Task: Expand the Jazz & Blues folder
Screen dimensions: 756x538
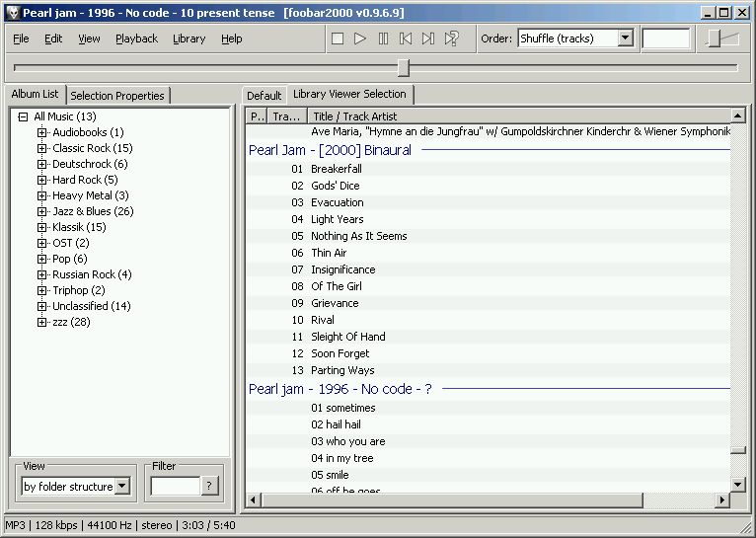Action: pos(41,211)
